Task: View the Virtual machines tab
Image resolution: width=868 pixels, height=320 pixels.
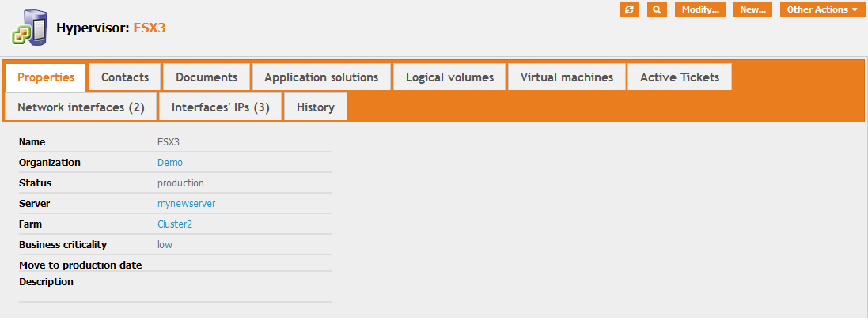Action: (567, 77)
